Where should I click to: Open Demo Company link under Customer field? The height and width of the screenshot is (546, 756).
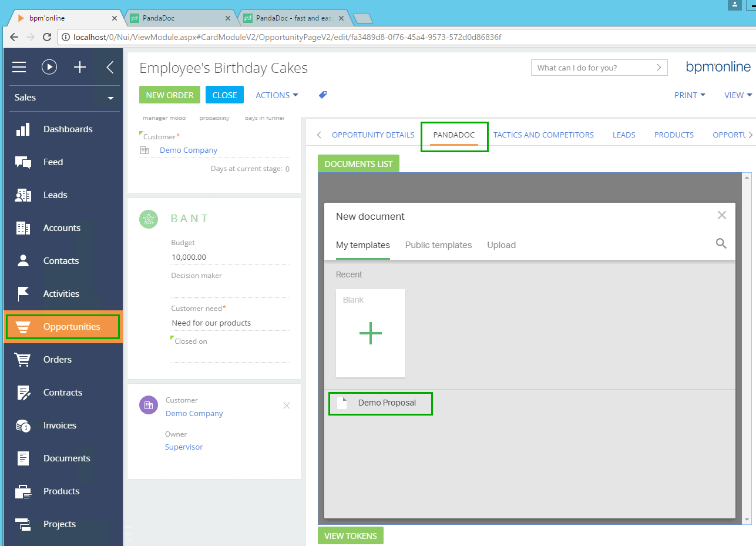point(189,150)
